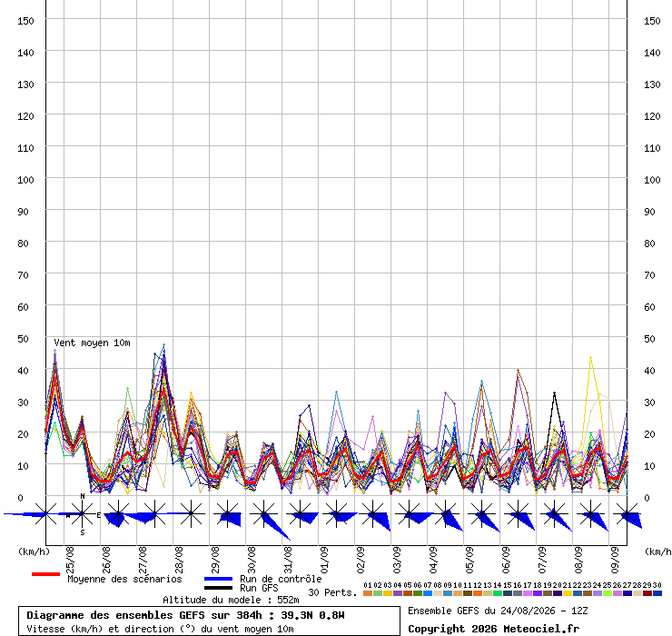Select perturbation 12 orange-red swatch
Screen dimensions: 672x636
coord(478,593)
